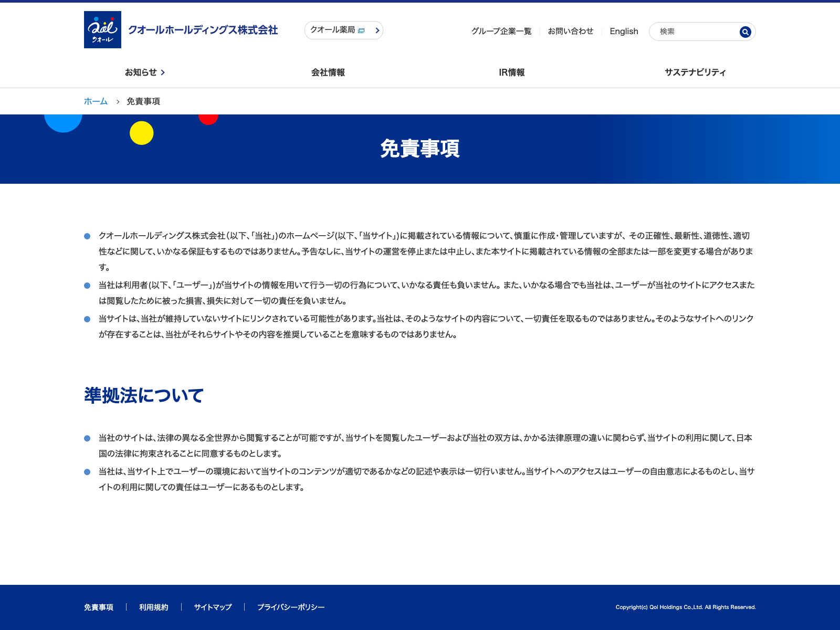The image size is (840, 630).
Task: Click the breadcrumb separator arrow
Action: 118,102
